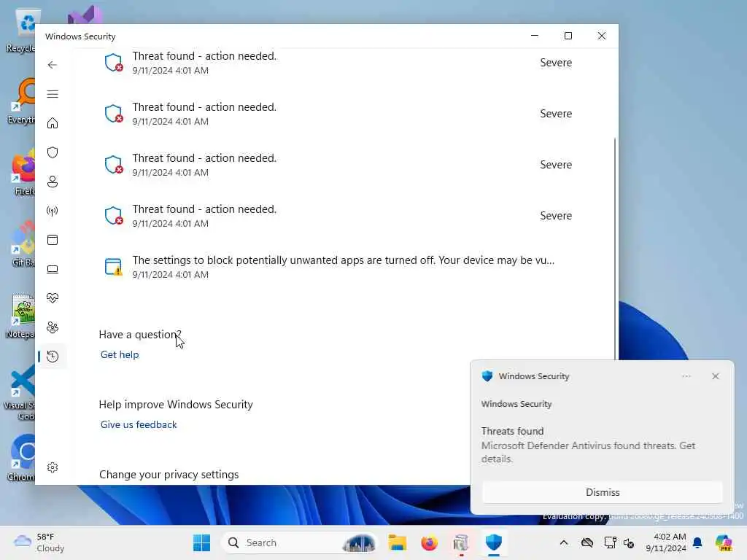Click the Give us feedback link
This screenshot has width=747, height=560.
139,424
